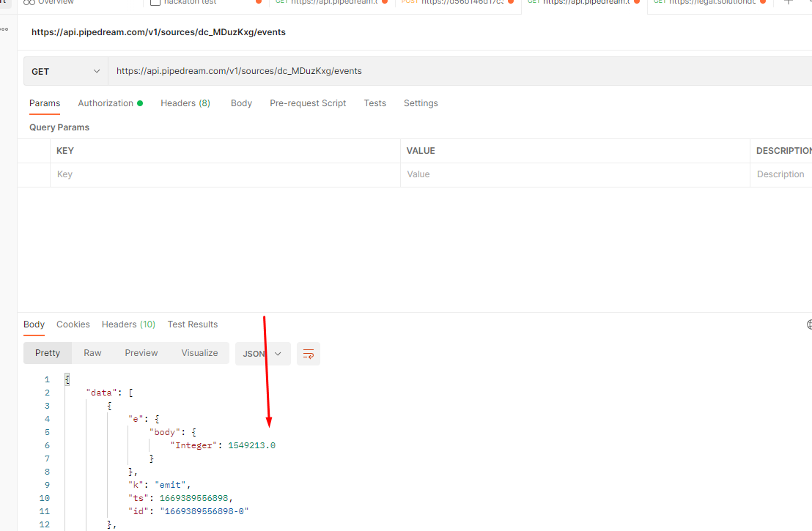Click the KEY column header
The height and width of the screenshot is (531, 812).
[64, 151]
